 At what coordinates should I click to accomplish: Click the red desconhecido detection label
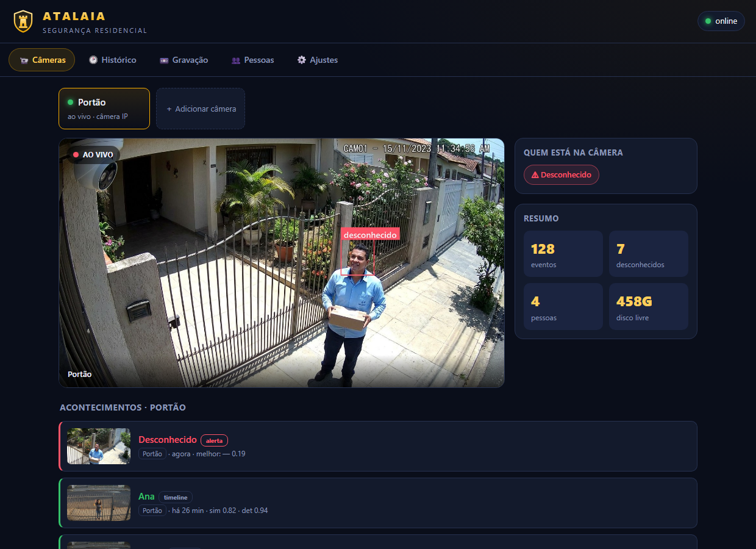(370, 234)
